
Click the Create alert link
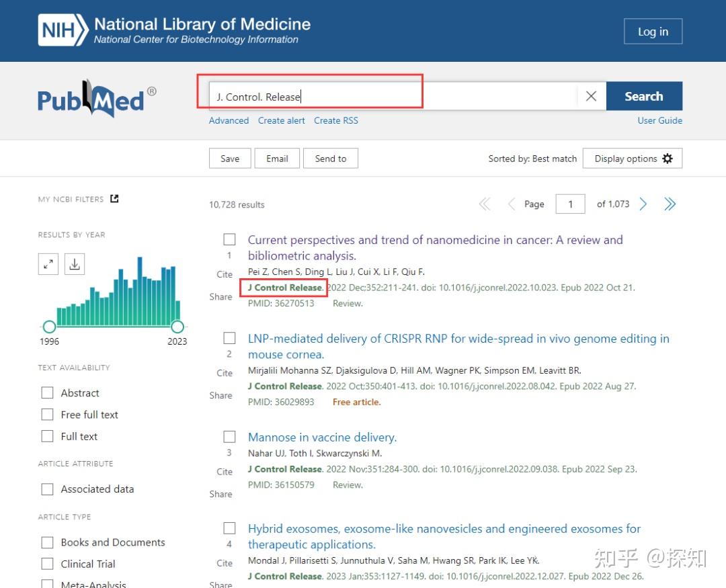coord(281,120)
